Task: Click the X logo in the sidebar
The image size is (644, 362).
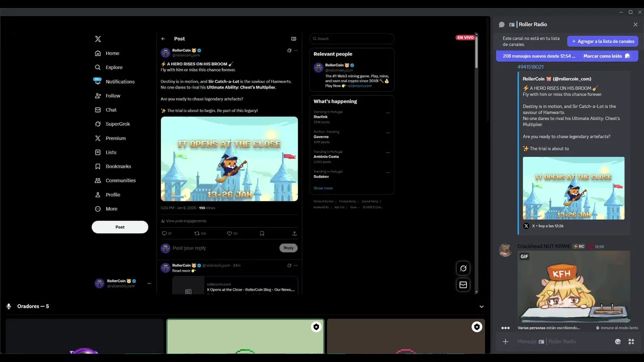Action: coord(98,39)
